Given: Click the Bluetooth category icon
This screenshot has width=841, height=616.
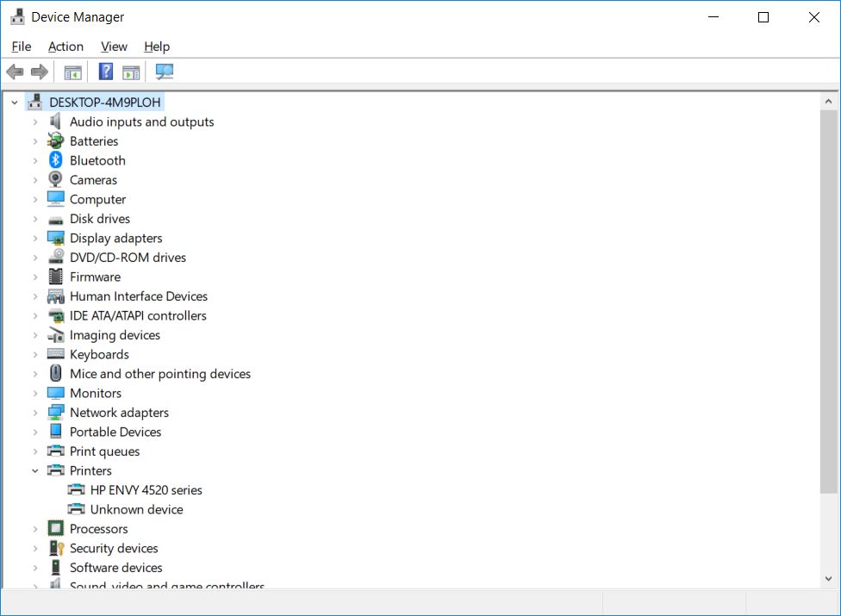Looking at the screenshot, I should (56, 160).
